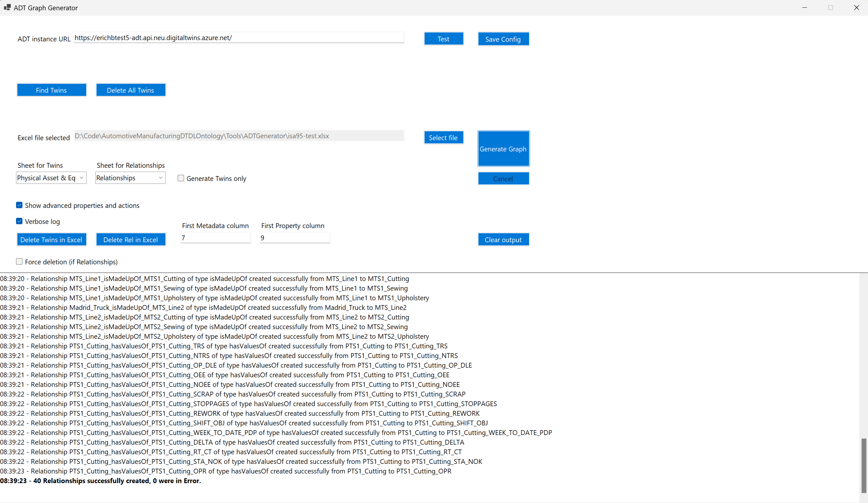Image resolution: width=868 pixels, height=503 pixels.
Task: Click Delete Twins in Excel button
Action: (x=51, y=240)
